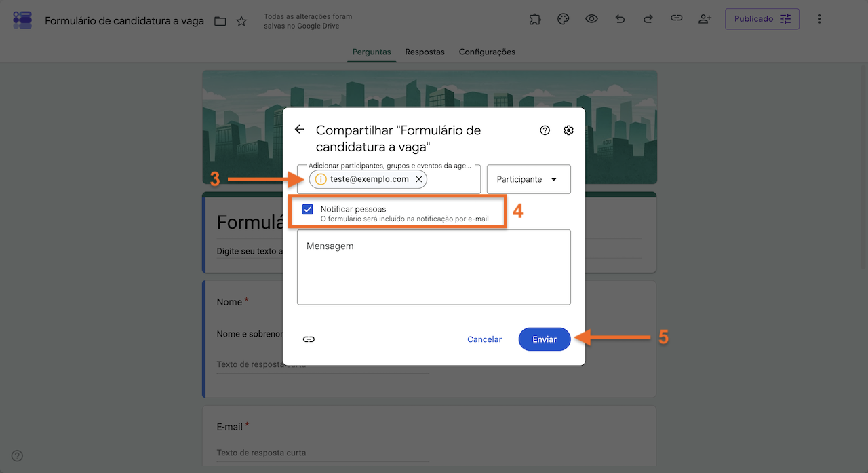Screen dimensions: 868x473
Task: Remove teste@exemplo.com chip with the X
Action: point(419,179)
